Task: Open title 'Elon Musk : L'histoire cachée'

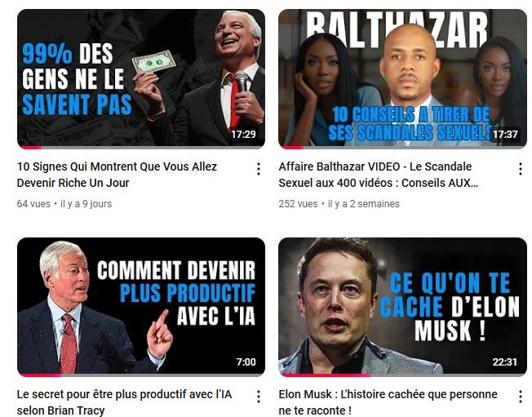Action: pos(388,402)
